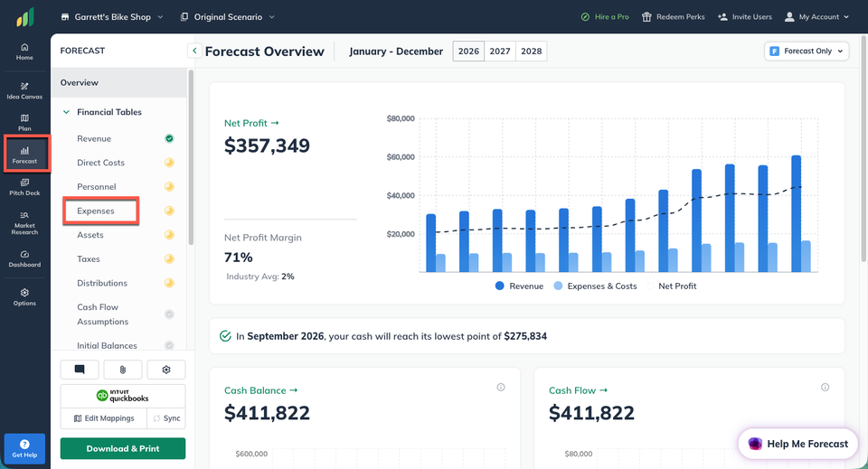Select Overview in forecast menu
Screen dimensions: 868x469
tap(118, 82)
